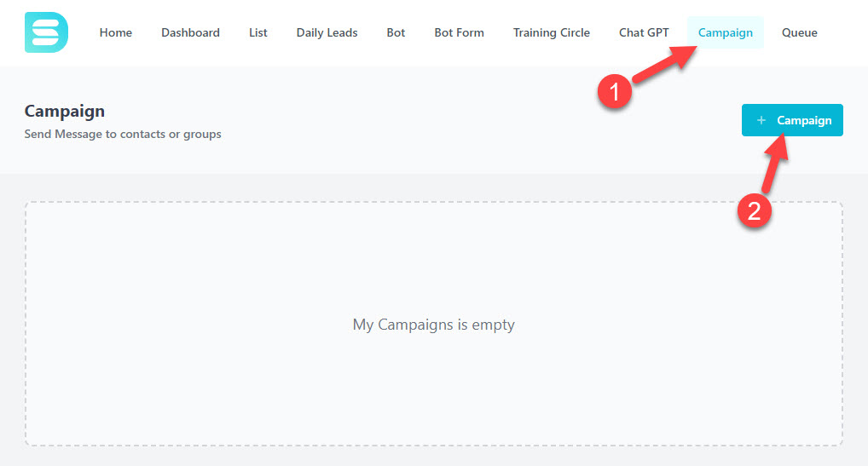Click red arrow pointing at Campaign button
This screenshot has height=466, width=868.
[775, 163]
